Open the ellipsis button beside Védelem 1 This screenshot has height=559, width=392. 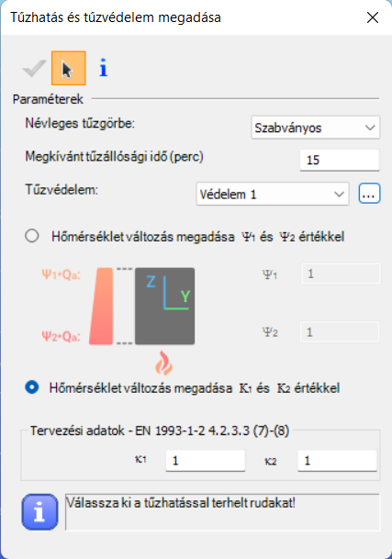(370, 194)
